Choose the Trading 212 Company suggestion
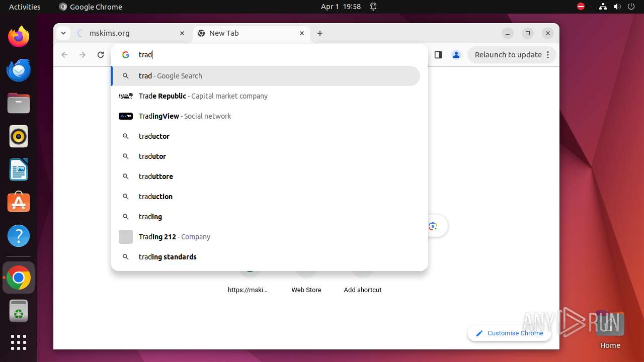Image resolution: width=644 pixels, height=362 pixels. pyautogui.click(x=266, y=237)
